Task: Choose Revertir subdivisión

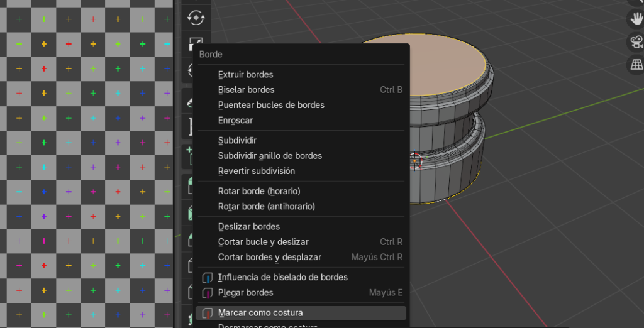Action: (x=301, y=171)
